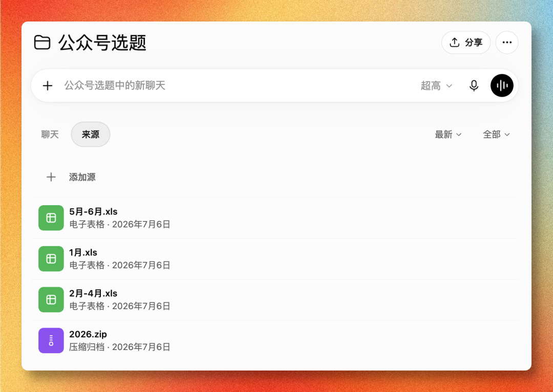Switch to the 聊天 tab

tap(50, 134)
